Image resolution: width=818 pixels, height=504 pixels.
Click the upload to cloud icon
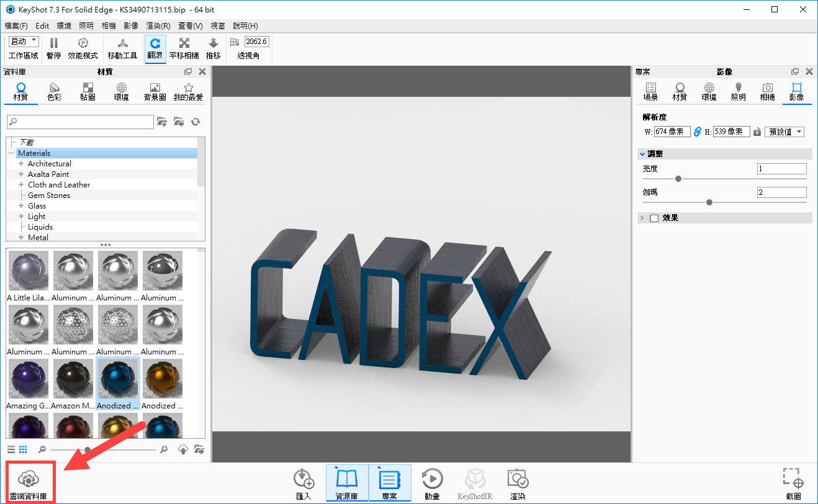183,449
